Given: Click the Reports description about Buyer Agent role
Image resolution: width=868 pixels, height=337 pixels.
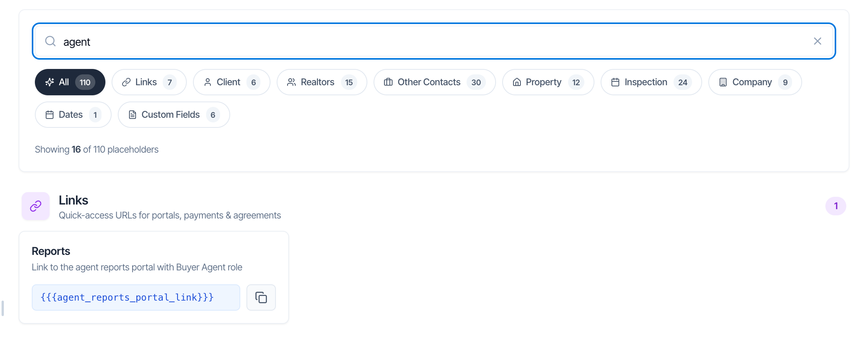Looking at the screenshot, I should 137,267.
